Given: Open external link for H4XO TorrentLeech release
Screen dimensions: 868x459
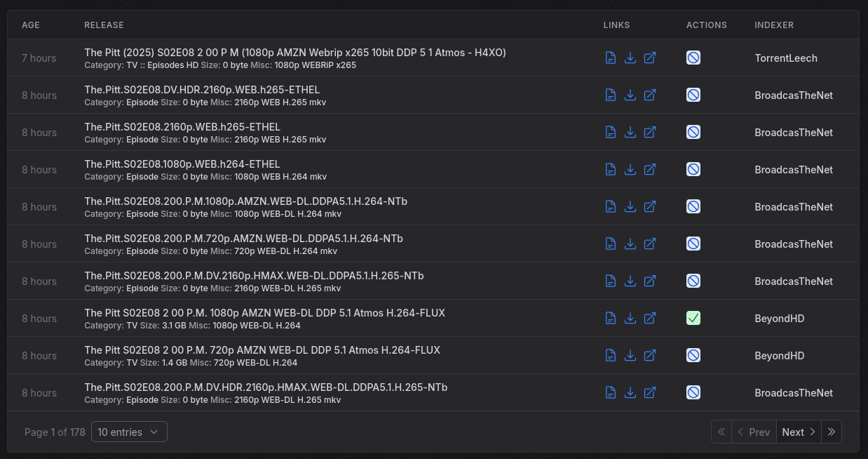Looking at the screenshot, I should pyautogui.click(x=650, y=58).
